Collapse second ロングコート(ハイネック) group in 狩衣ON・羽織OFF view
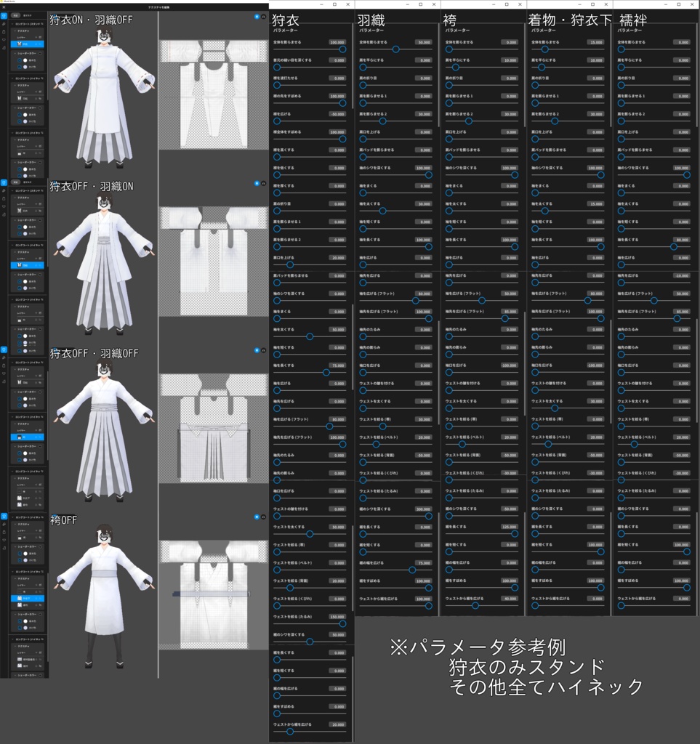The image size is (700, 744). tap(12, 133)
